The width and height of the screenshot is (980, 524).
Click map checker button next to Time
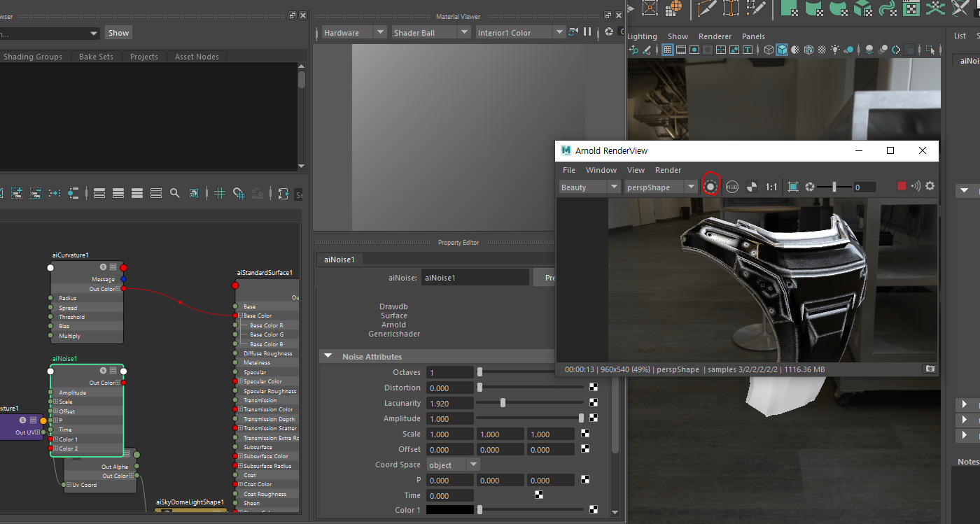point(539,495)
